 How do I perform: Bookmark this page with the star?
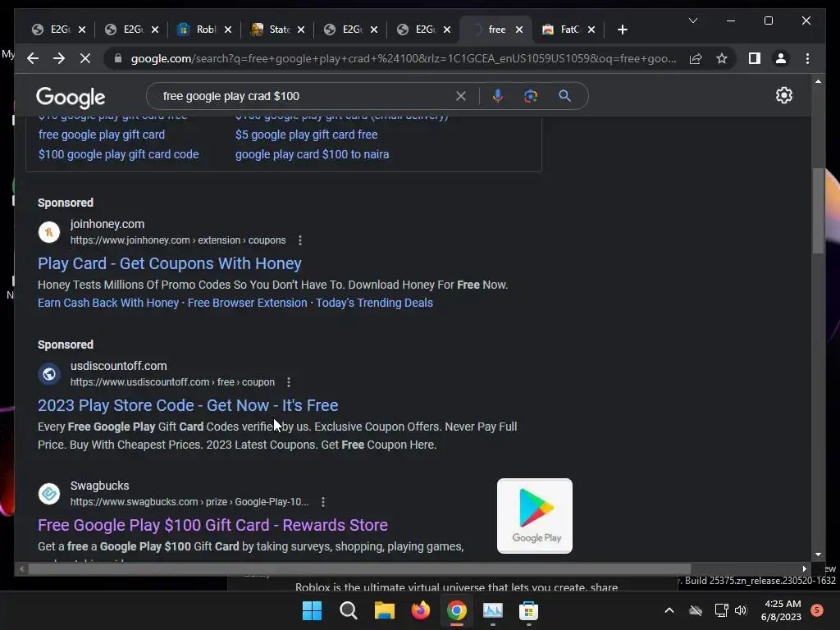(x=722, y=58)
